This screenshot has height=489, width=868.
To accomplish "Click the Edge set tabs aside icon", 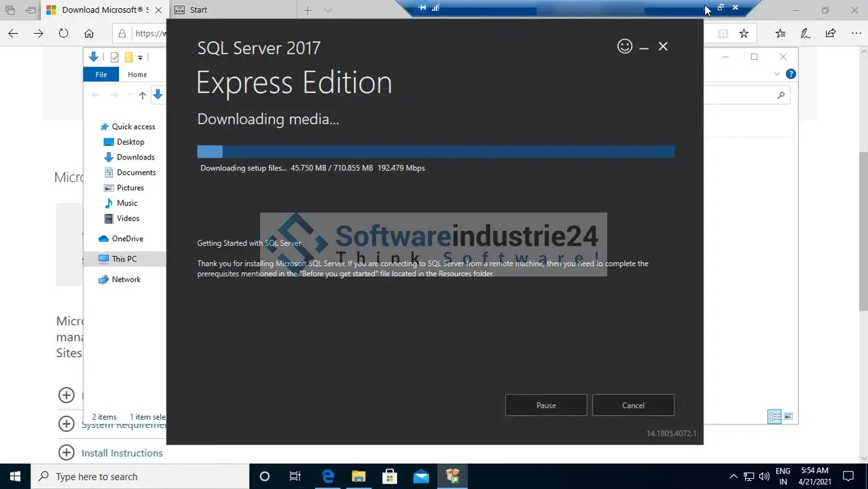I will [31, 10].
